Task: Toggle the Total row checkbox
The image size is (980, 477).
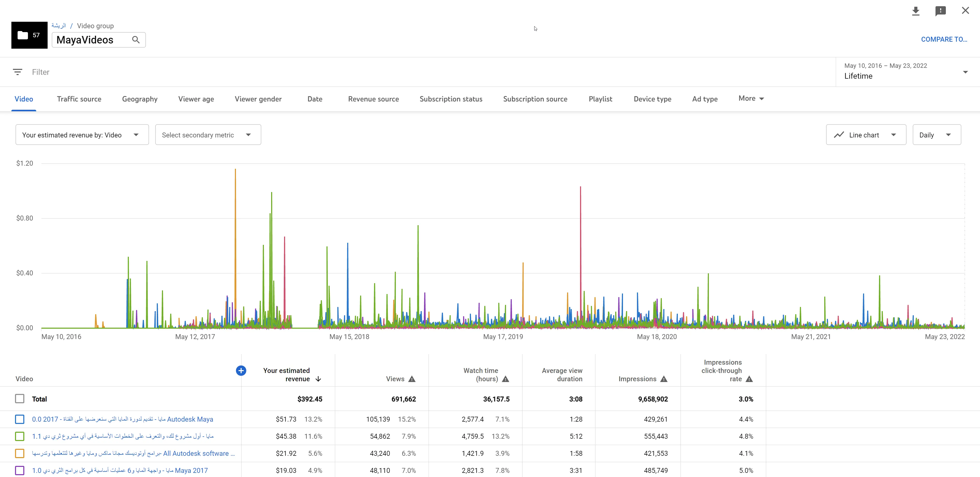Action: [x=20, y=399]
